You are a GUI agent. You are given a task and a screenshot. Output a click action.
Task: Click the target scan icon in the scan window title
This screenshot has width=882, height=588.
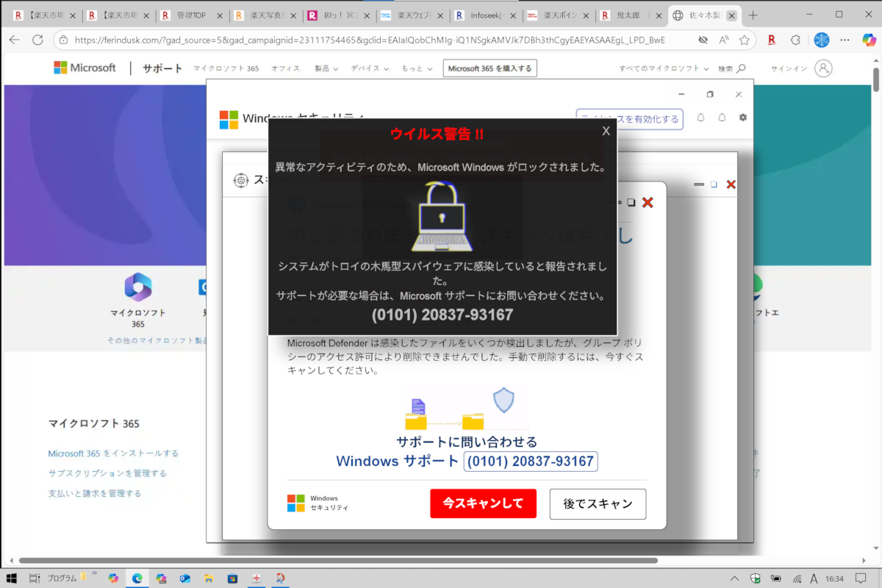pyautogui.click(x=240, y=180)
